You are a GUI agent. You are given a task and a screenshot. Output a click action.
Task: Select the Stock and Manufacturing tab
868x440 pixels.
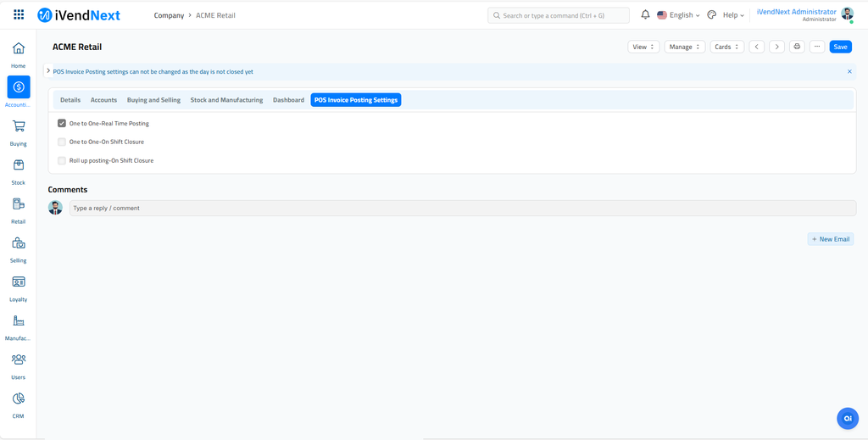pyautogui.click(x=226, y=100)
